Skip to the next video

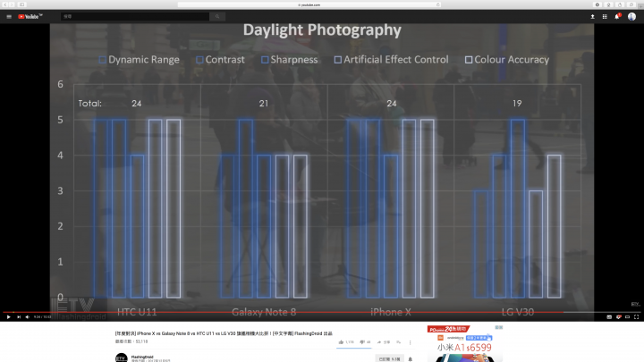[19, 316]
